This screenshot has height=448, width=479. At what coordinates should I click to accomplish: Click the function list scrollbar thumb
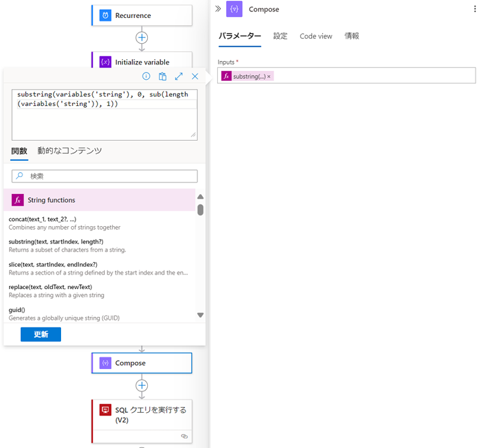pyautogui.click(x=201, y=210)
